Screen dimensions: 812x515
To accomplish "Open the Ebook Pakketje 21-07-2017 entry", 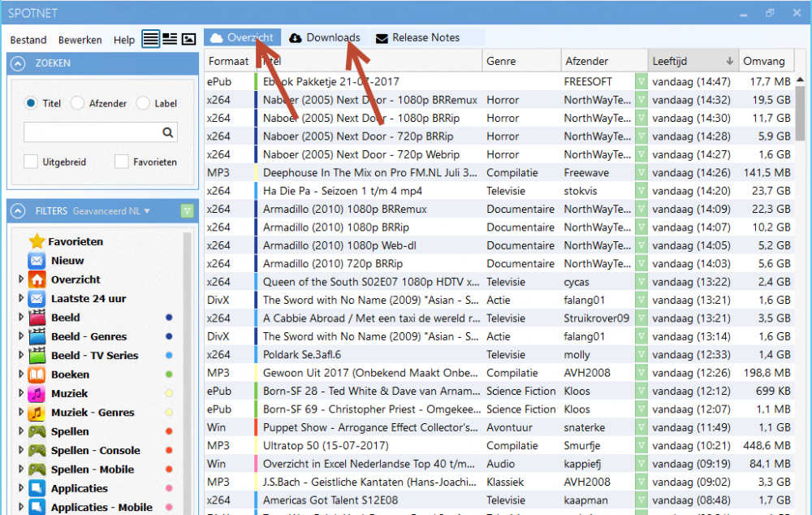I will tap(330, 81).
